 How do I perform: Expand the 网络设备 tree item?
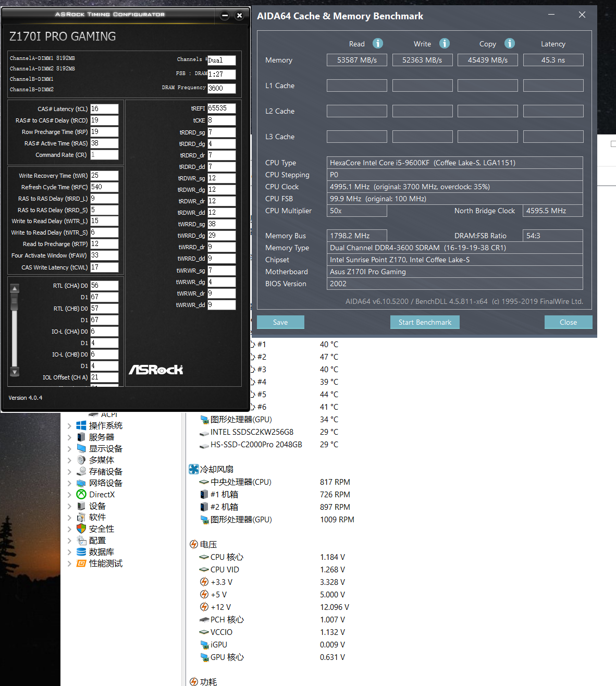[69, 483]
